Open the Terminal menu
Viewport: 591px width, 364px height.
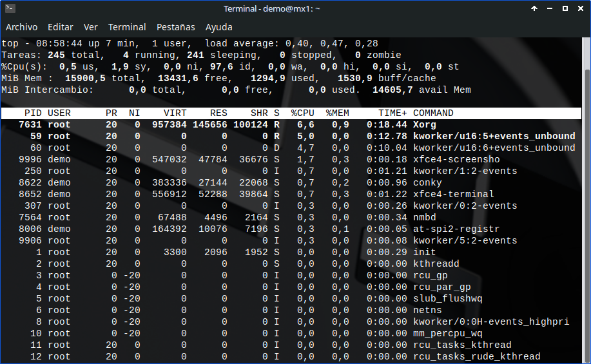[127, 27]
